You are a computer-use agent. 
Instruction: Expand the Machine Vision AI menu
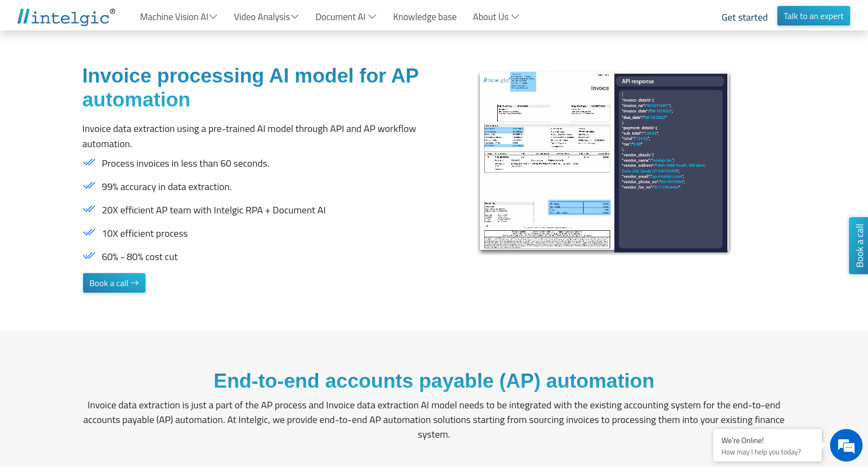(179, 17)
